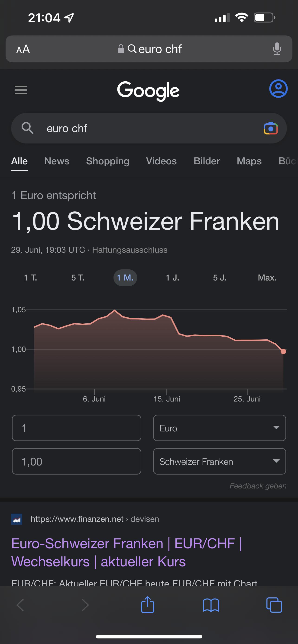Expand the Euro currency dropdown
Viewport: 298px width, 644px height.
point(219,428)
